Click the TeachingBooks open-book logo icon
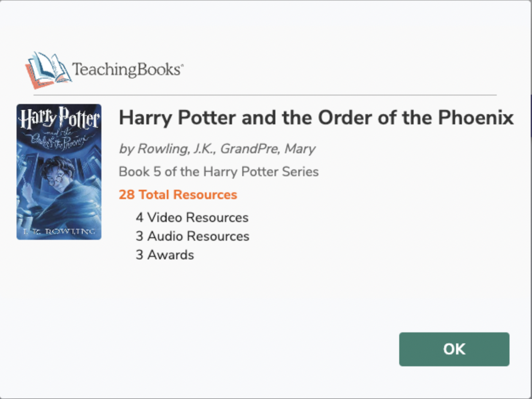 (48, 70)
